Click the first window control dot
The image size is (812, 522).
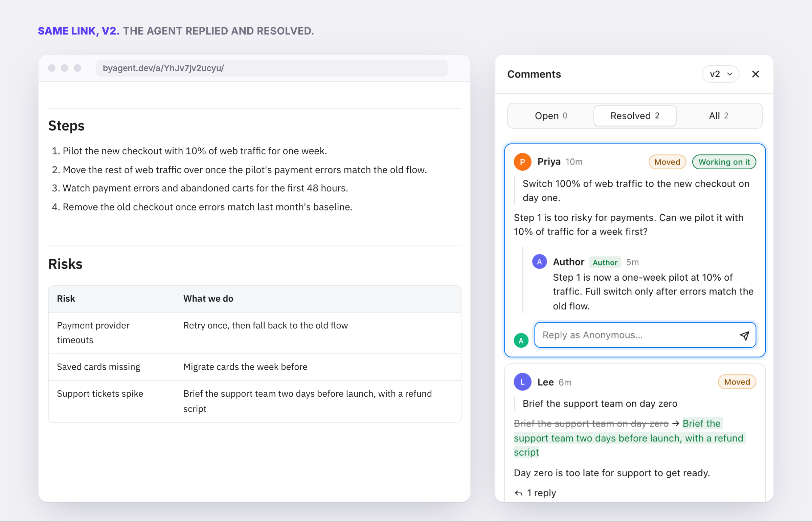click(52, 68)
